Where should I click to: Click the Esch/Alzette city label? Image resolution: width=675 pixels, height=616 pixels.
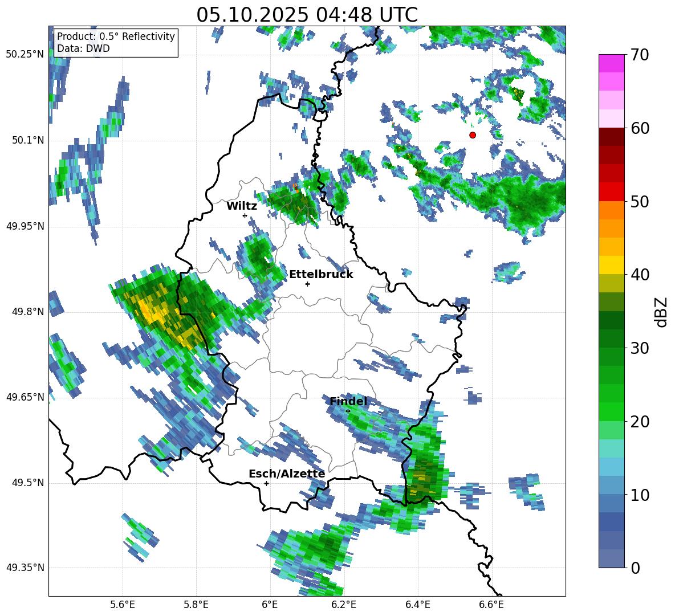(x=287, y=474)
